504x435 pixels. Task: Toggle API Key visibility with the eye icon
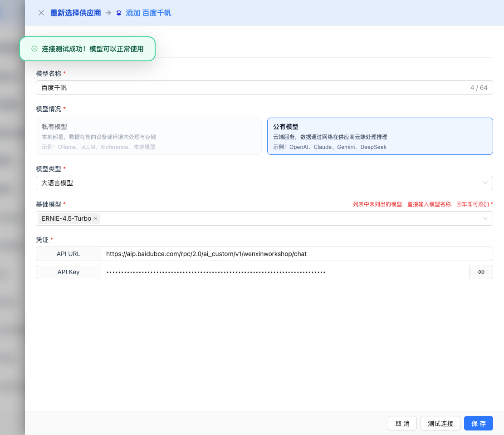click(481, 272)
